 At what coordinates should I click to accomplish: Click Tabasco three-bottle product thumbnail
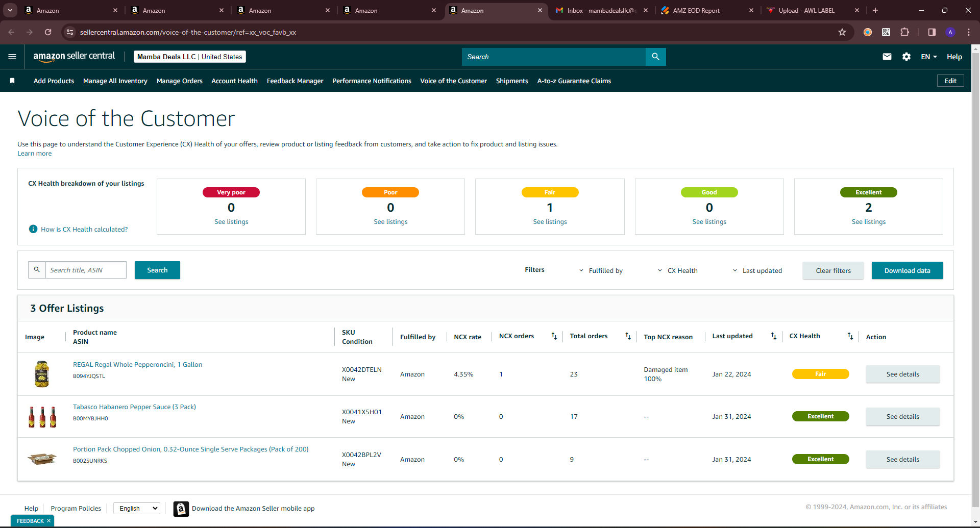(42, 417)
